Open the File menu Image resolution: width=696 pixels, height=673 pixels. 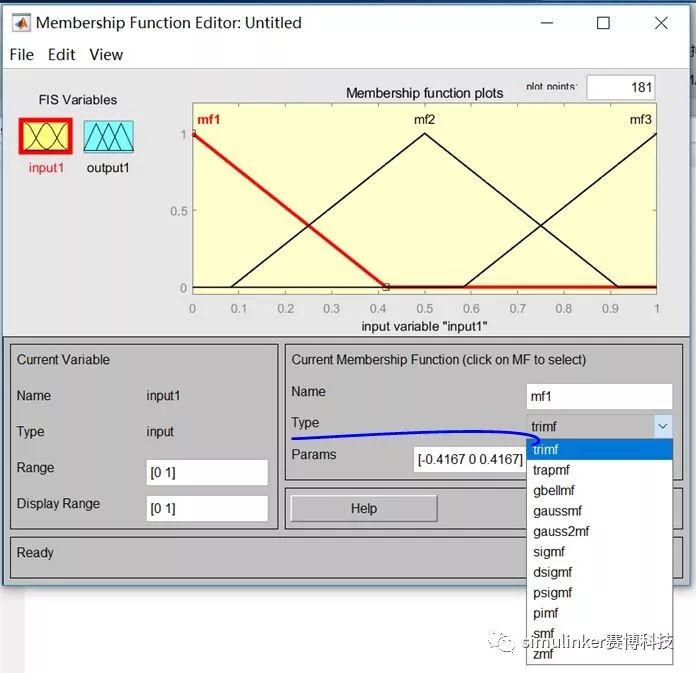point(21,55)
